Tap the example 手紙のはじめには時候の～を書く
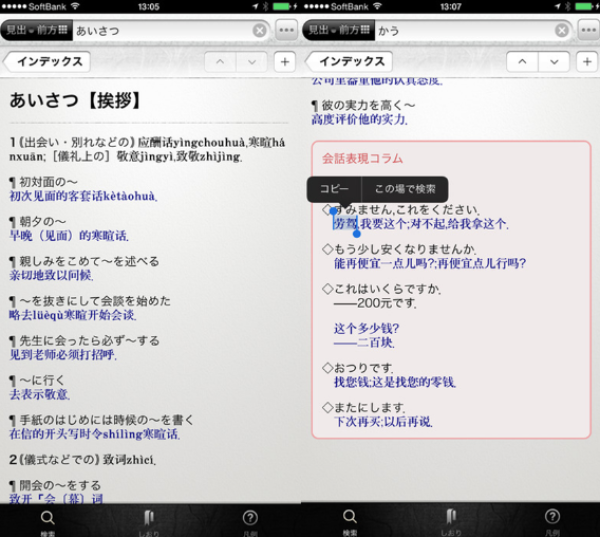The image size is (600, 537). (x=101, y=420)
